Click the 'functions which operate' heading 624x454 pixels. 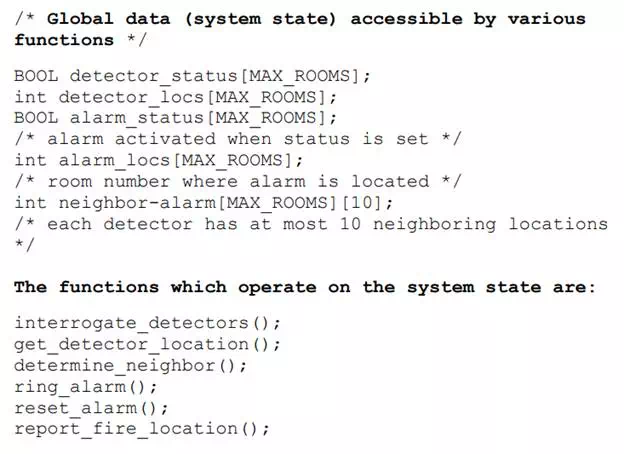pos(304,287)
